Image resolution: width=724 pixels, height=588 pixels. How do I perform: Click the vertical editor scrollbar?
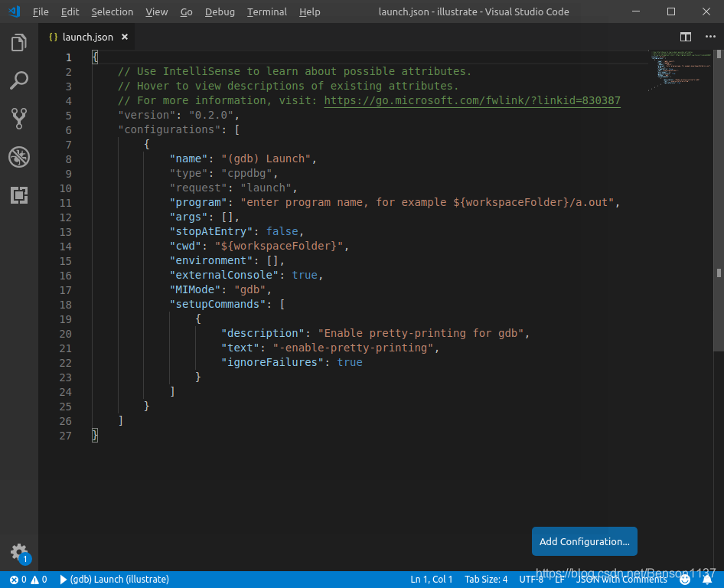click(719, 201)
